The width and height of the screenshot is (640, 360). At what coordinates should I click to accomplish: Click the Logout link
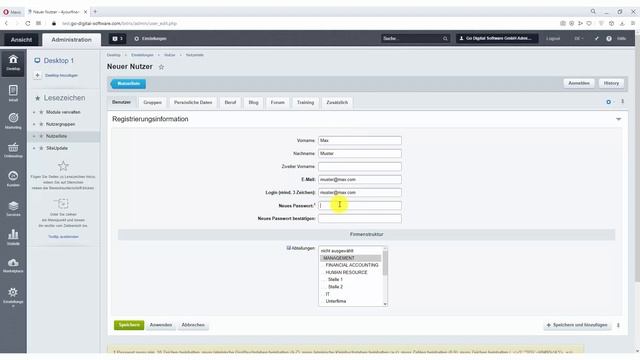(553, 39)
